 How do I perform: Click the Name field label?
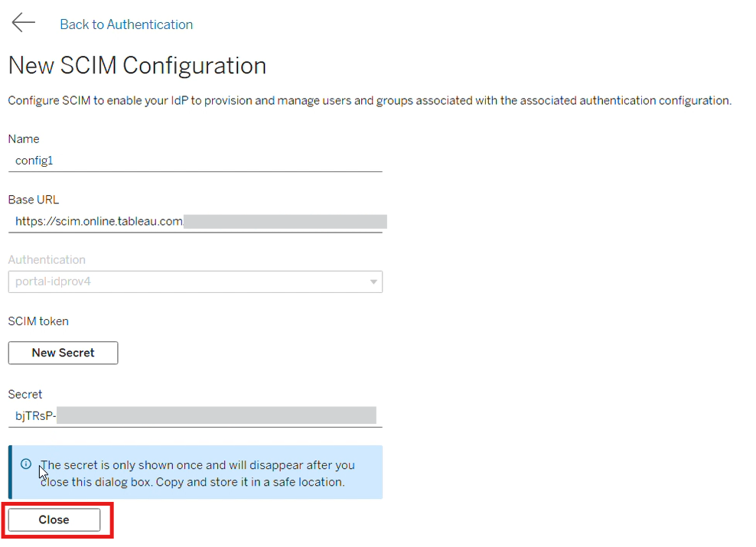(x=24, y=139)
